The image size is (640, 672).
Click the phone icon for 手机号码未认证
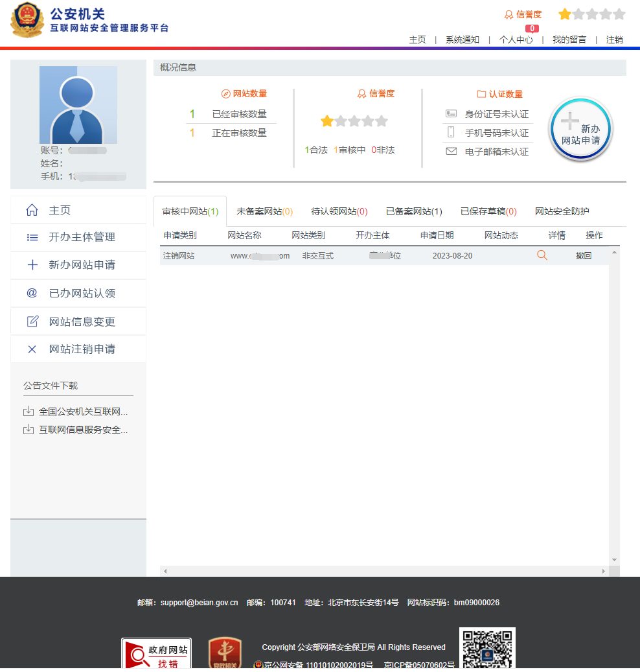point(451,132)
